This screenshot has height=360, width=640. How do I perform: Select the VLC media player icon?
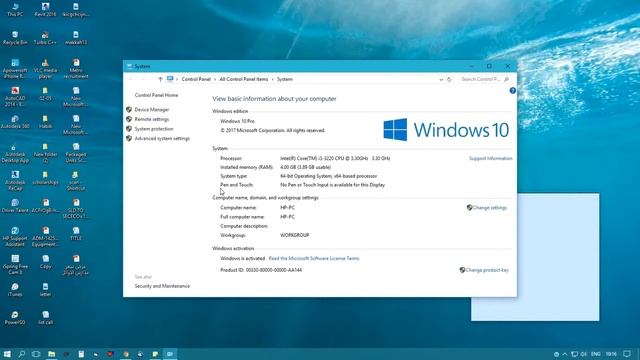pyautogui.click(x=45, y=69)
